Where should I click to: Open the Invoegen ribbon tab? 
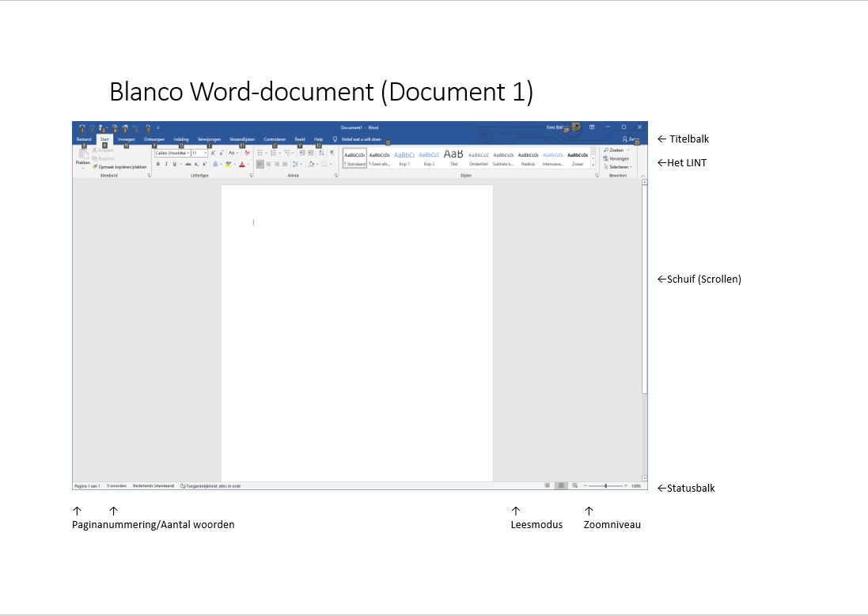pos(127,139)
